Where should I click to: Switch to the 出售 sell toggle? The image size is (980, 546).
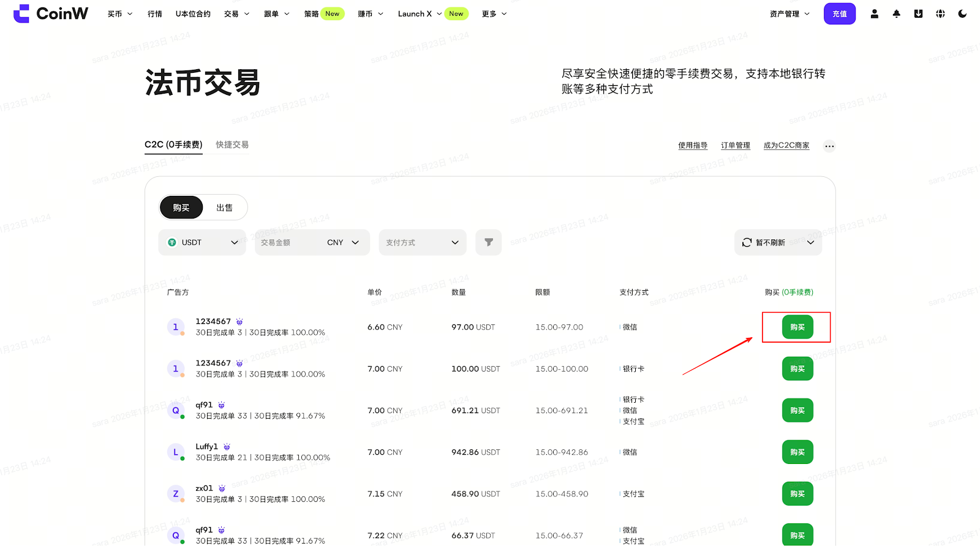(224, 208)
